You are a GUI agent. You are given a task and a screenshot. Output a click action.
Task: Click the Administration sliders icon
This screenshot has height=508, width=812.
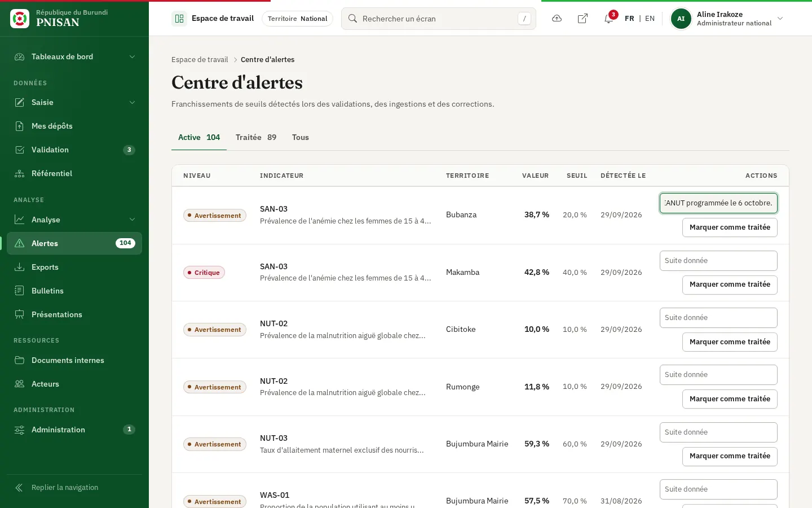(x=20, y=430)
